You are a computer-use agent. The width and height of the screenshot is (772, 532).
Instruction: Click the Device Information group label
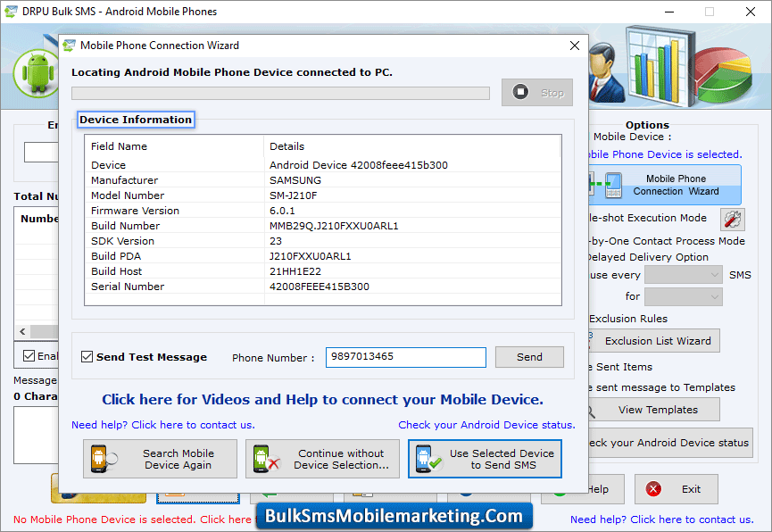click(136, 120)
